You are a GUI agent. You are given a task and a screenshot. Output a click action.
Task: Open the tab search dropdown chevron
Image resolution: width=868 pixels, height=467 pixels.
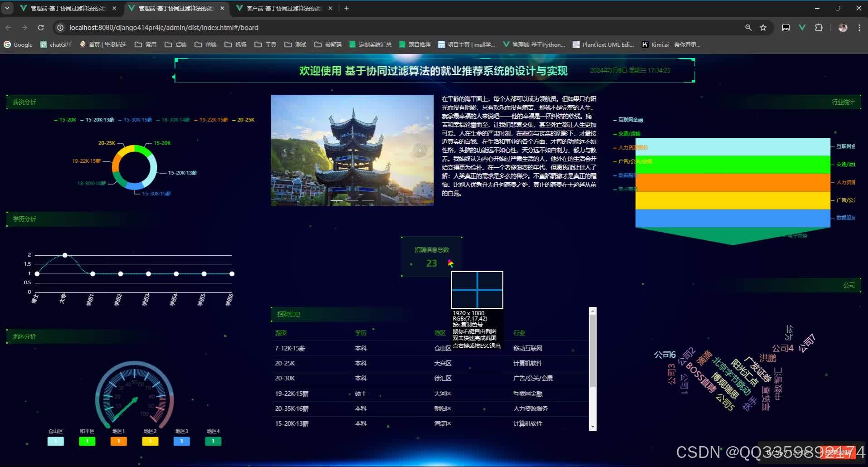coord(7,8)
